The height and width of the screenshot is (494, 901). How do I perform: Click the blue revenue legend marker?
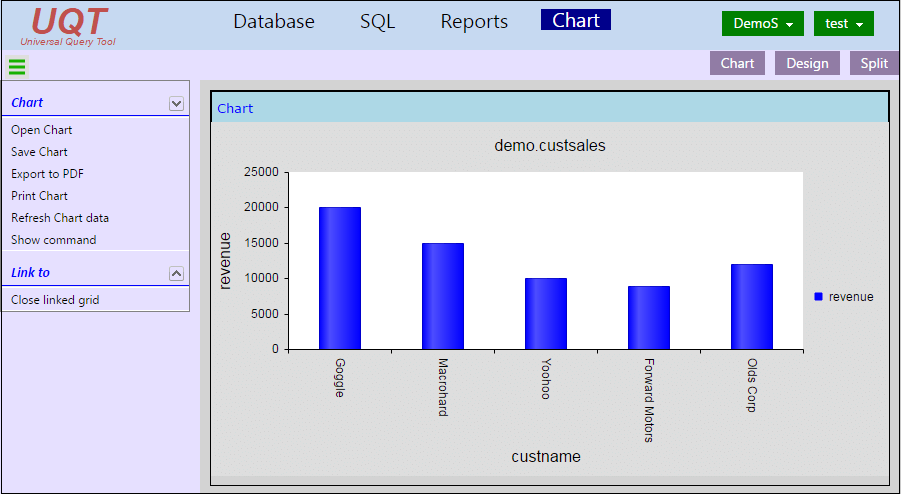pos(819,296)
